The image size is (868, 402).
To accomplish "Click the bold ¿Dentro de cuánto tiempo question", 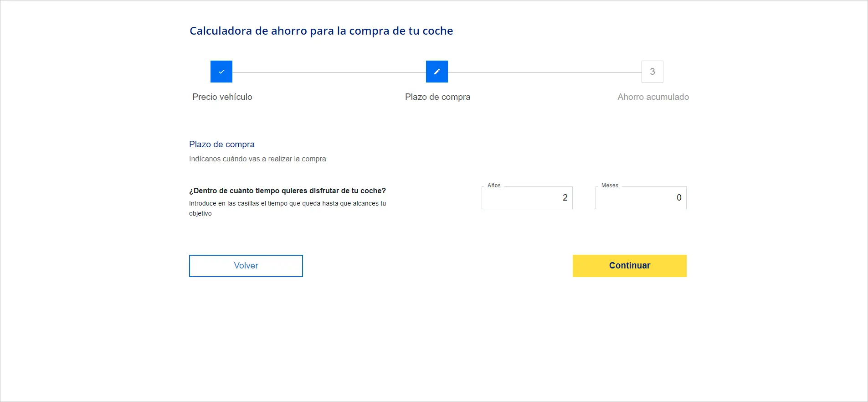I will coord(288,191).
